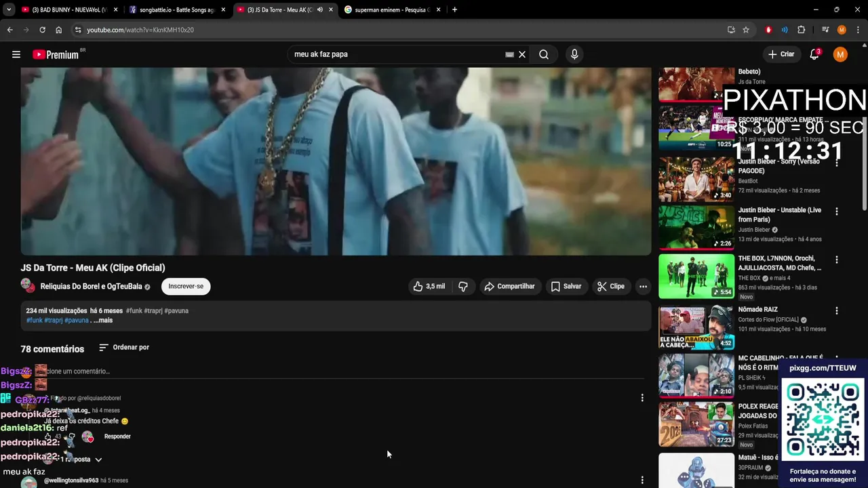The image size is (868, 488).
Task: Open the adblock extension icon
Action: click(768, 30)
